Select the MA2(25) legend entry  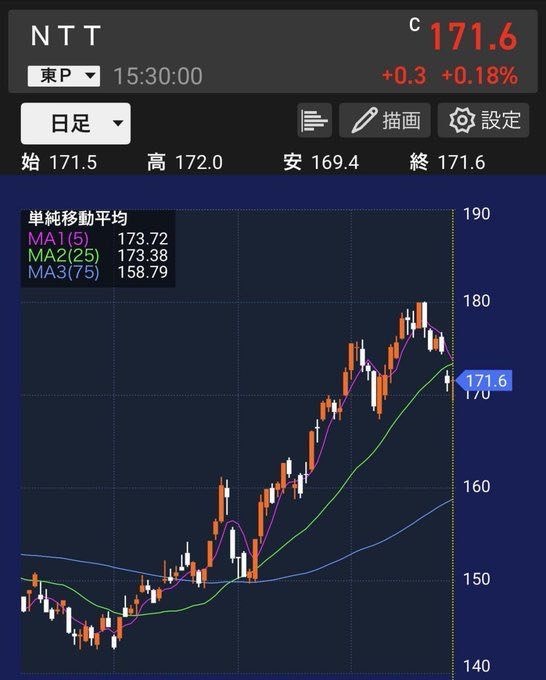tap(63, 255)
